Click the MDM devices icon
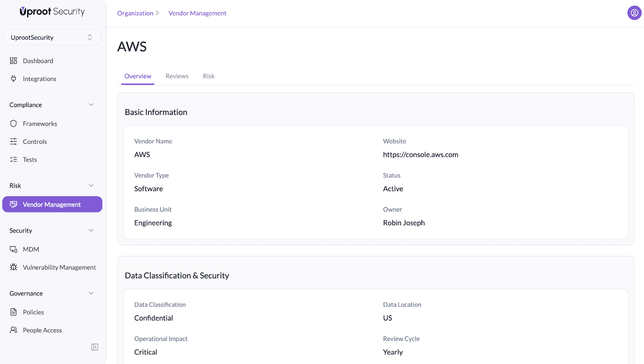644x364 pixels. [13, 249]
